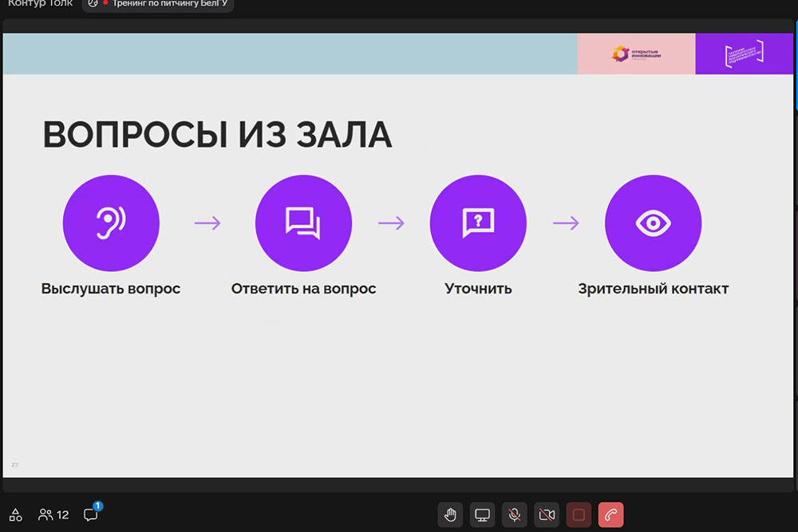Click the ear icon above "Выслушать вопрос"
Screen dimensions: 798x532
111,223
